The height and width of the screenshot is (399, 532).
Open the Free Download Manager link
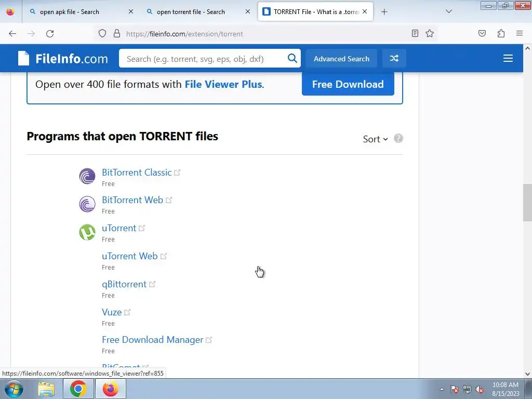point(152,340)
